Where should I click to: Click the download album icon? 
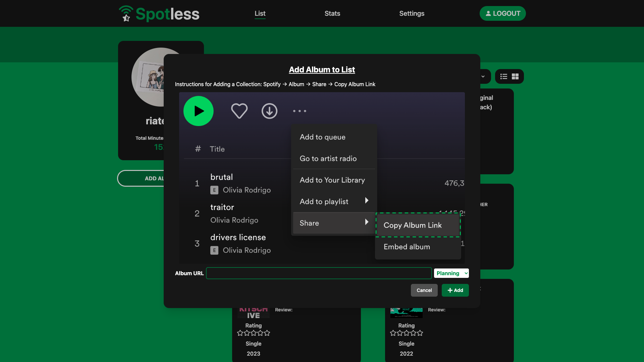[270, 111]
